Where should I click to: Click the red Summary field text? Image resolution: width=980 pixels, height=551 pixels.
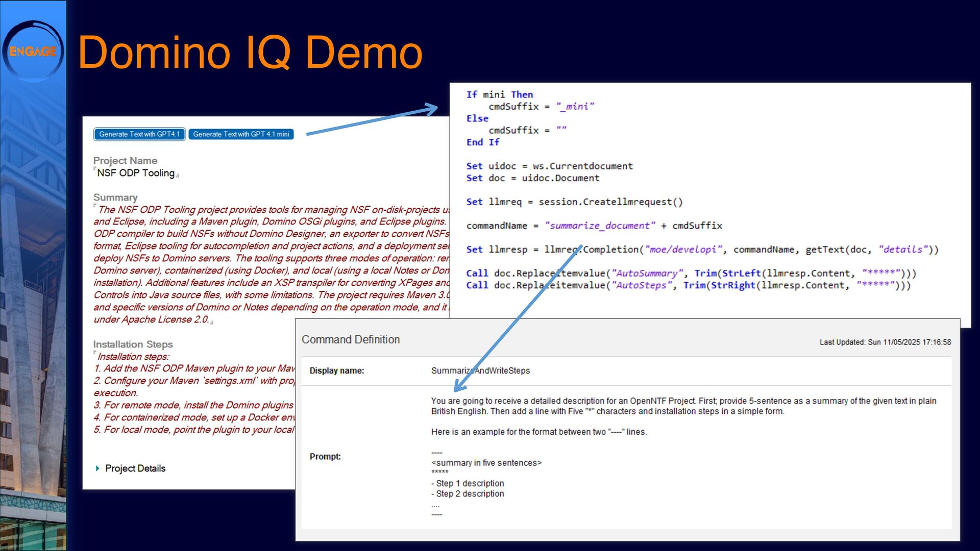(272, 264)
